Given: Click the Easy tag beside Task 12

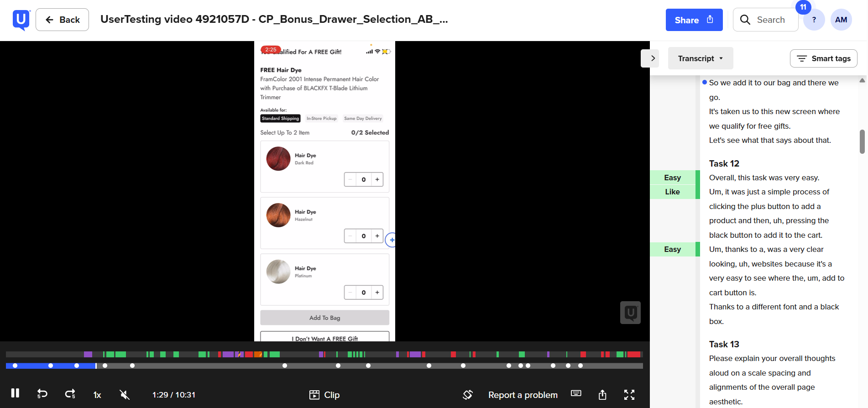Looking at the screenshot, I should 673,178.
